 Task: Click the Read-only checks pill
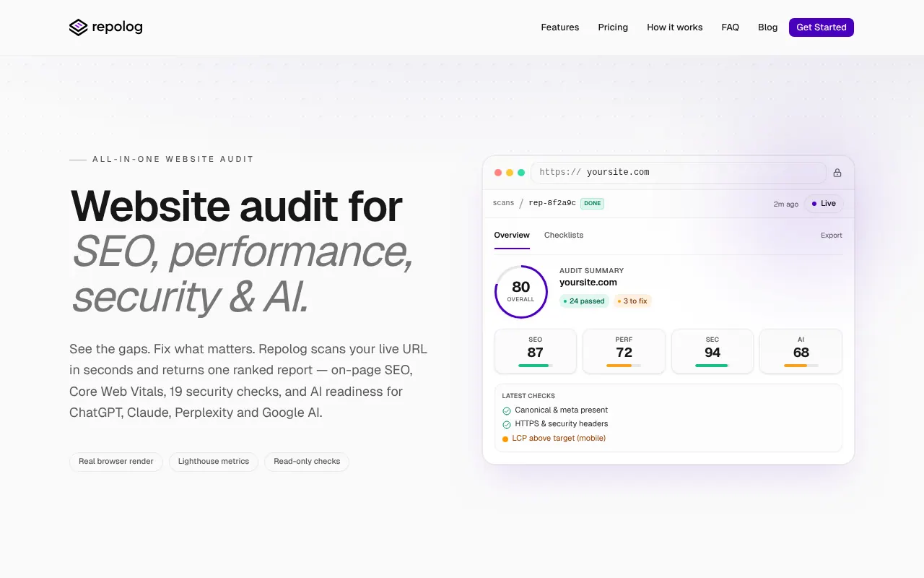tap(307, 462)
